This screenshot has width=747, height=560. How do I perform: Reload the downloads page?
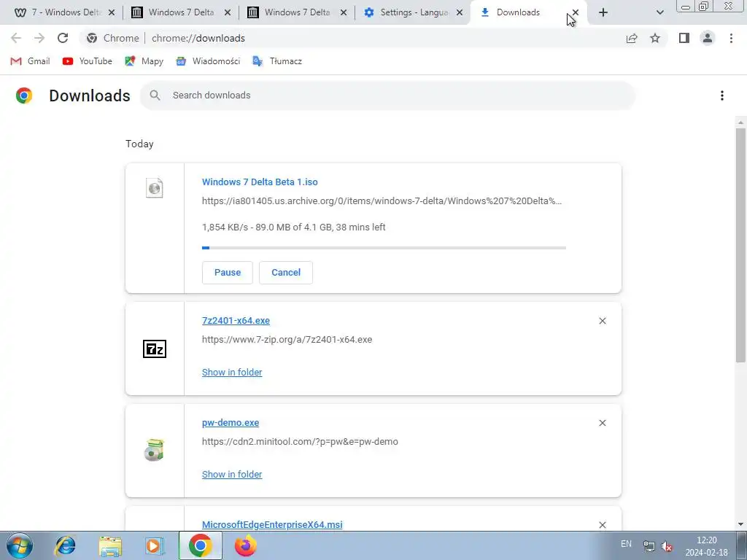(63, 38)
